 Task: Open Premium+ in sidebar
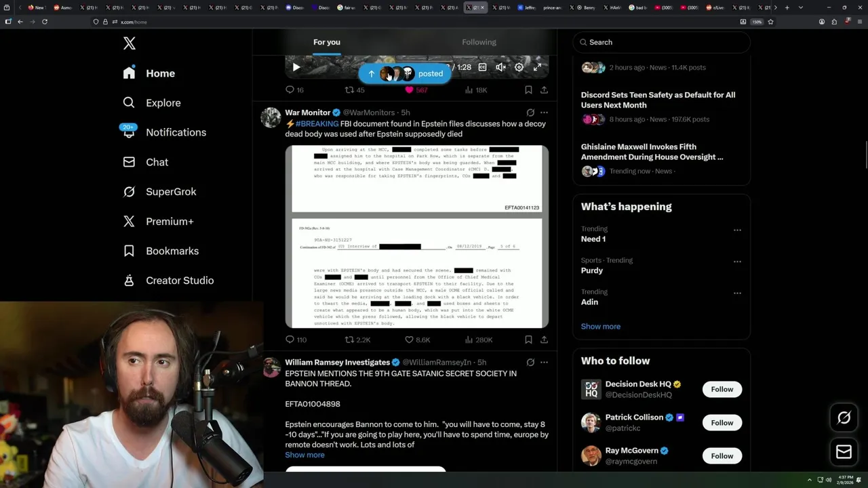[x=158, y=222]
